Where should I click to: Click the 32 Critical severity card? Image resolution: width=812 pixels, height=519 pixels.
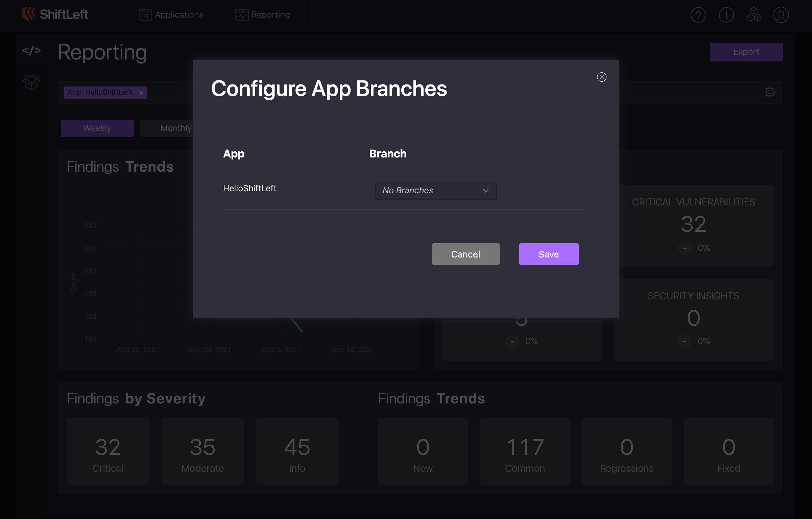108,451
